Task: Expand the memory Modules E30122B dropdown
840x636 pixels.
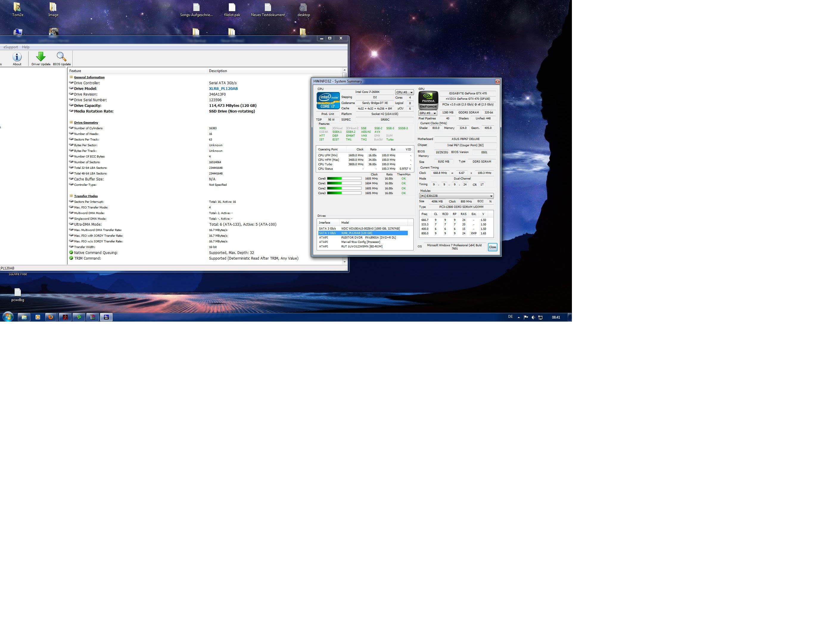Action: 456,196
